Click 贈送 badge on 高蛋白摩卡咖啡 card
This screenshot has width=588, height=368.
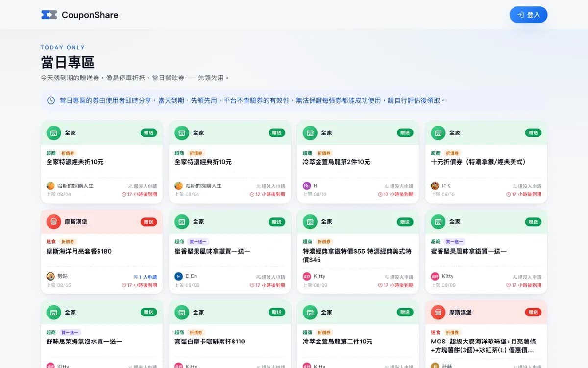(277, 312)
